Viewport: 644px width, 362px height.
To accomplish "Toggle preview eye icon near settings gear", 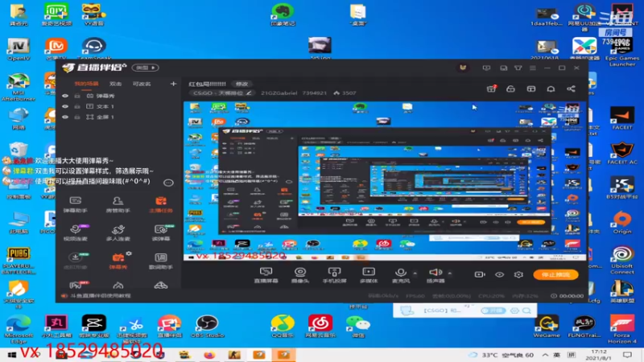I will pyautogui.click(x=499, y=274).
